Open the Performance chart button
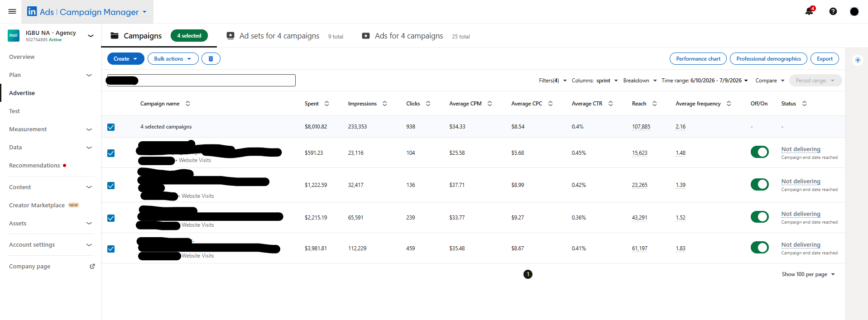 pyautogui.click(x=698, y=59)
